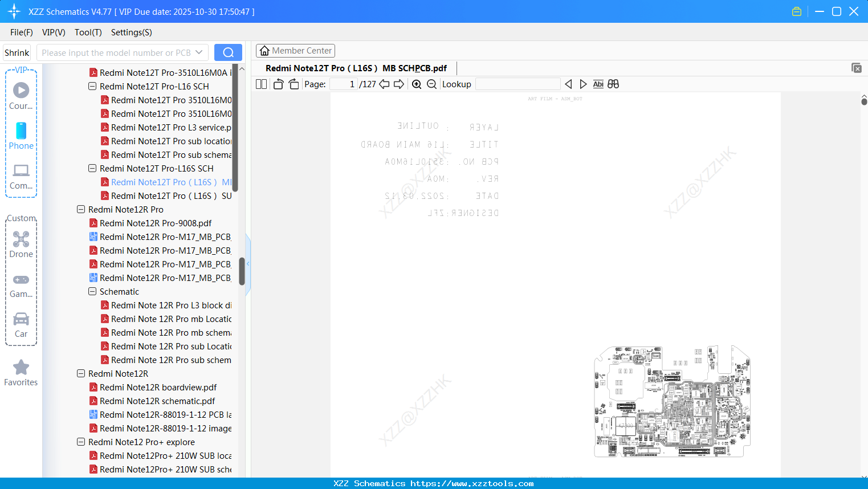This screenshot has width=868, height=489.
Task: Select the Car category icon
Action: [21, 325]
